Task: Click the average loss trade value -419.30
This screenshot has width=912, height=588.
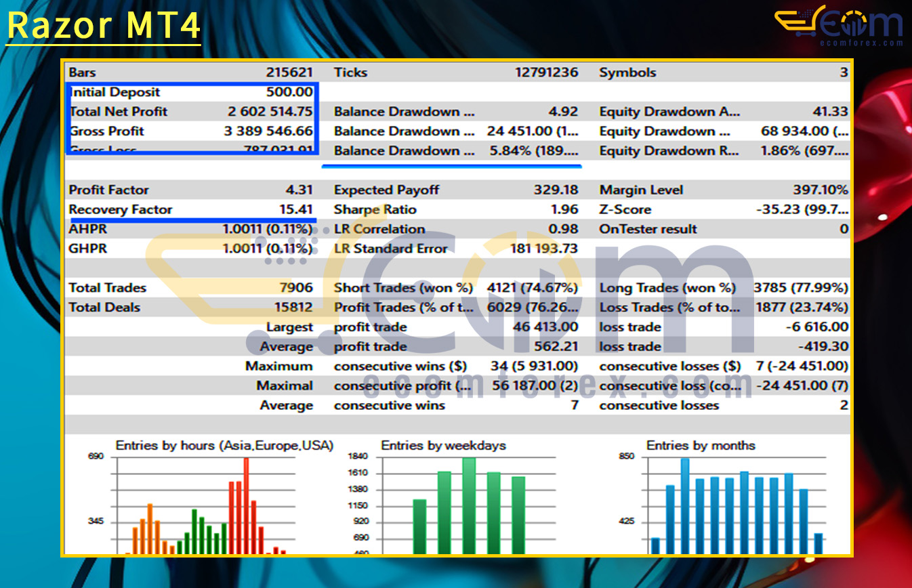Action: tap(824, 348)
